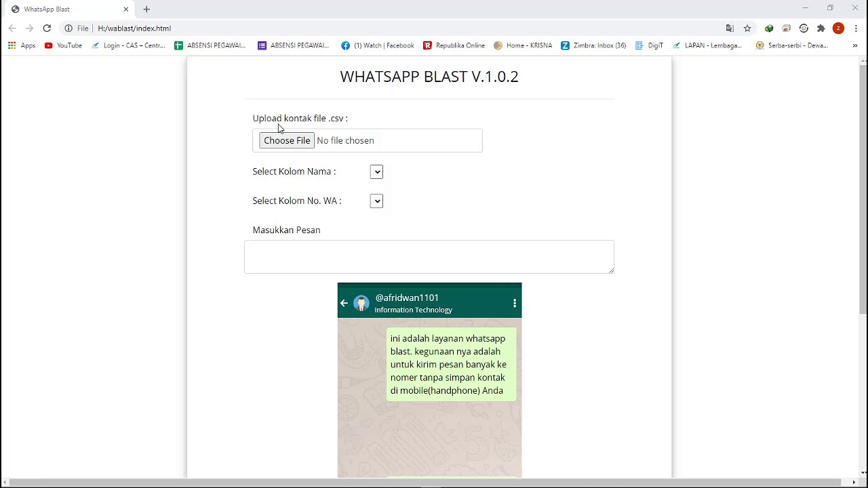
Task: Select the WhatsApp Blast tab
Action: click(x=68, y=9)
